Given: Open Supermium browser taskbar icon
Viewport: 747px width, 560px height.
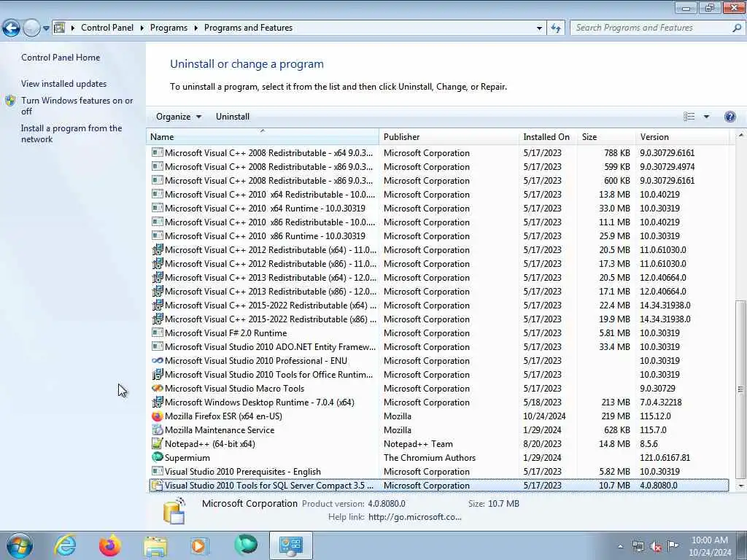Looking at the screenshot, I should pyautogui.click(x=246, y=545).
